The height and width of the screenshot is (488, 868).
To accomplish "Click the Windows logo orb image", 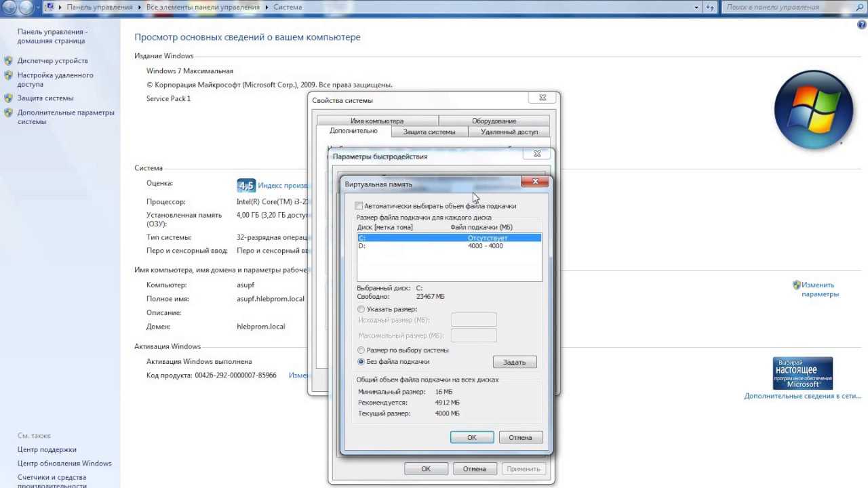I will click(x=814, y=109).
